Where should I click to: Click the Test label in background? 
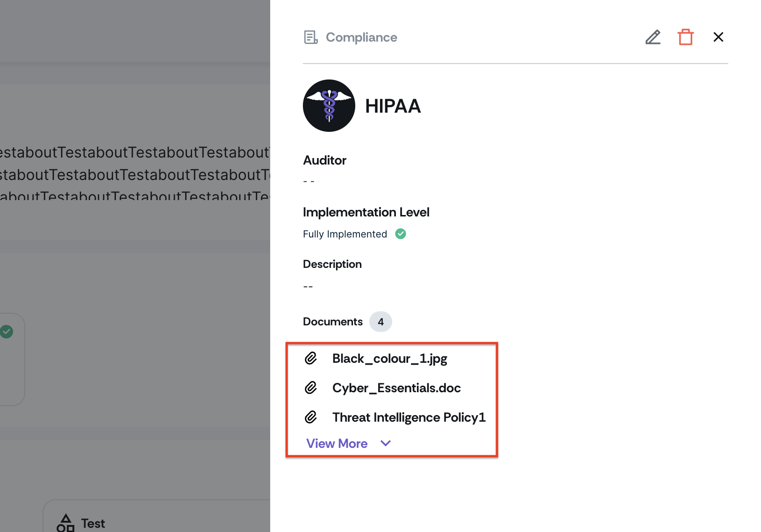tap(93, 524)
